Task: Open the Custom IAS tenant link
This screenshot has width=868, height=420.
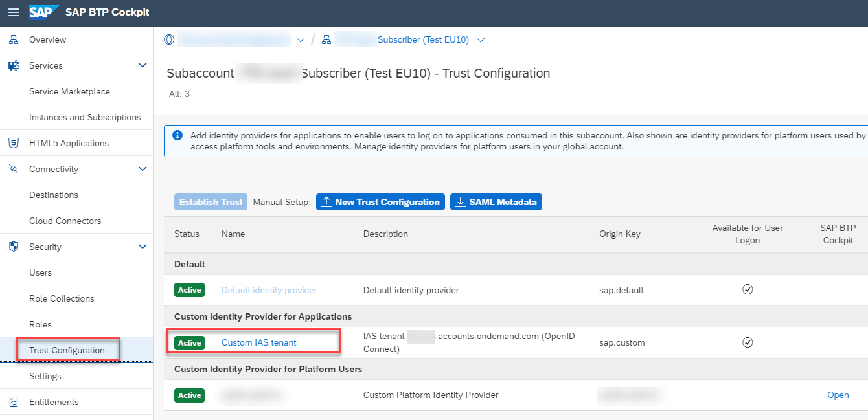Action: [259, 342]
